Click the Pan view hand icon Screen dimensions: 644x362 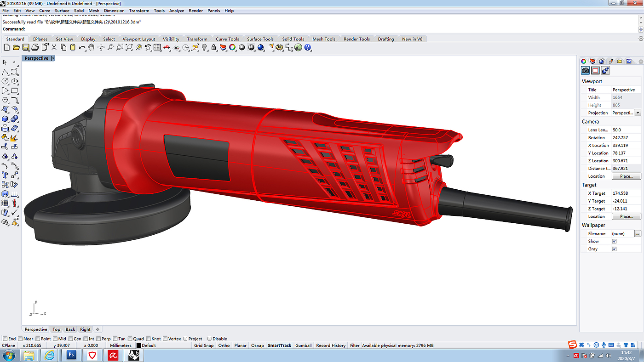[92, 47]
